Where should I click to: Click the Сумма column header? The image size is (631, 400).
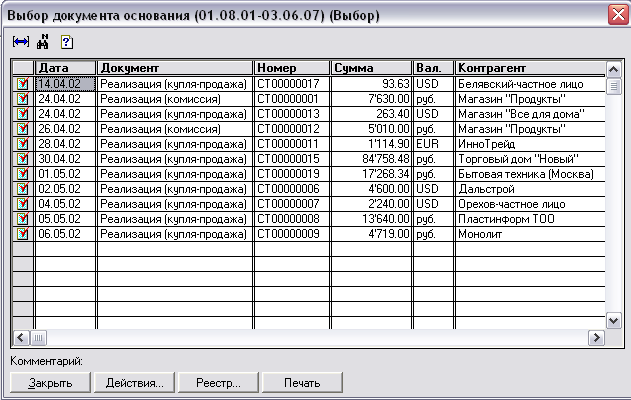371,68
